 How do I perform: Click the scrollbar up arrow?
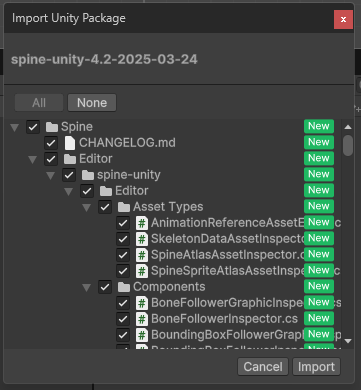click(348, 127)
